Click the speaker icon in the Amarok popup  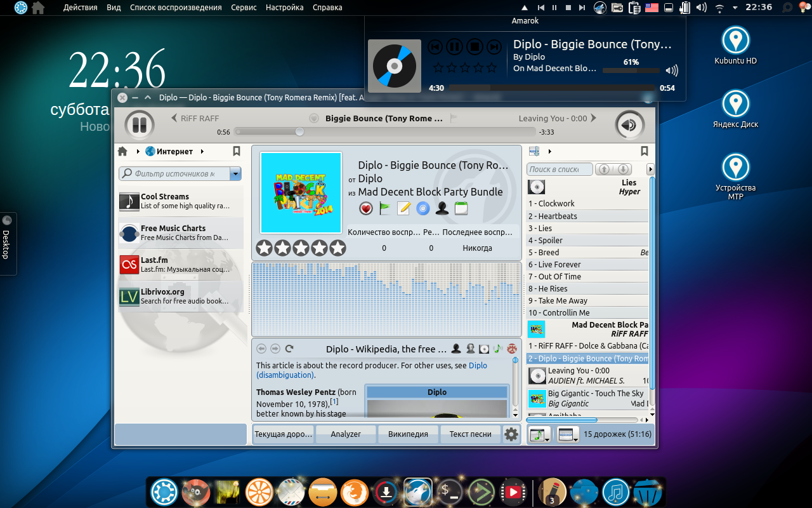[x=672, y=70]
